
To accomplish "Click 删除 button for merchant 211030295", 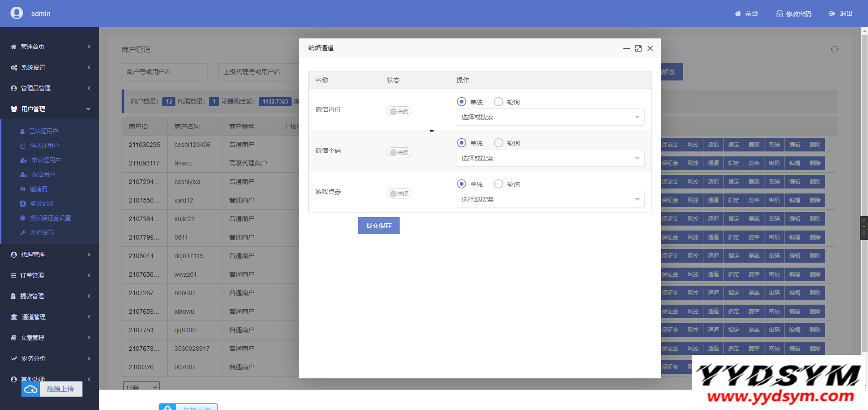I will tap(815, 145).
